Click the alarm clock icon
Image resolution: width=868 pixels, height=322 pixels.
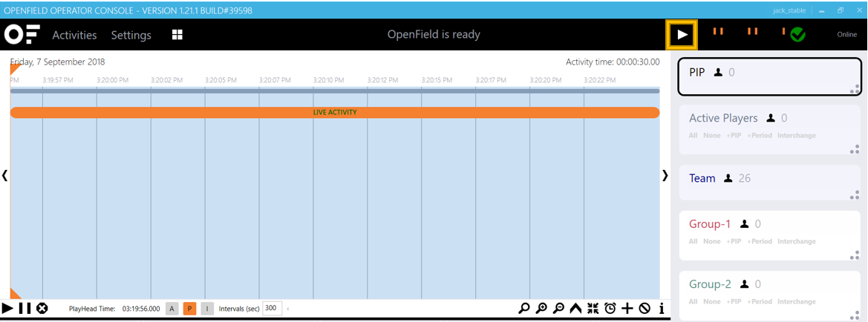[610, 308]
